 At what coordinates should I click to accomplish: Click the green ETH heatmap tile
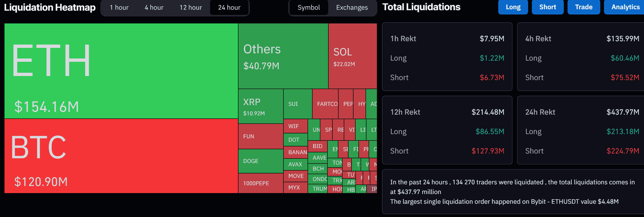tap(121, 71)
